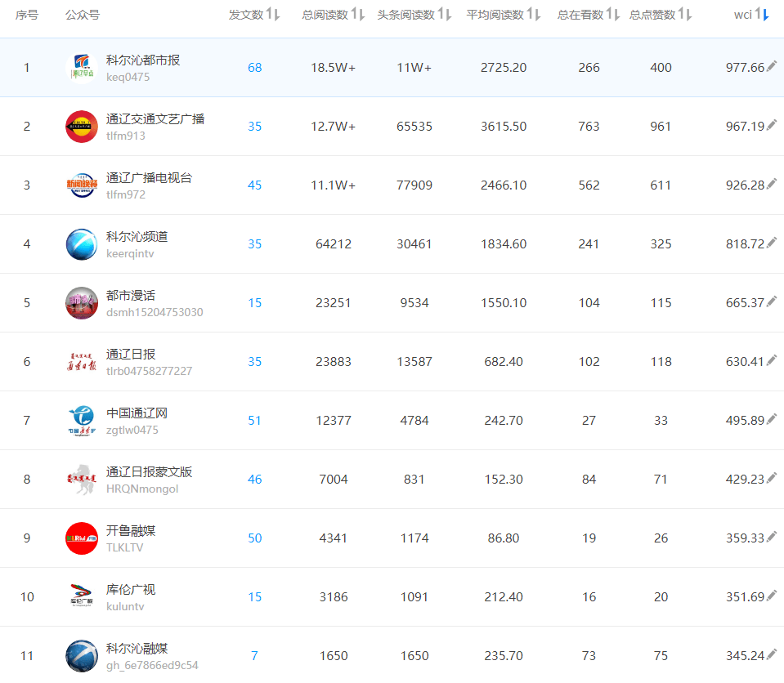The image size is (784, 683).
Task: Click the 科尔沁都市报 account avatar
Action: (82, 68)
